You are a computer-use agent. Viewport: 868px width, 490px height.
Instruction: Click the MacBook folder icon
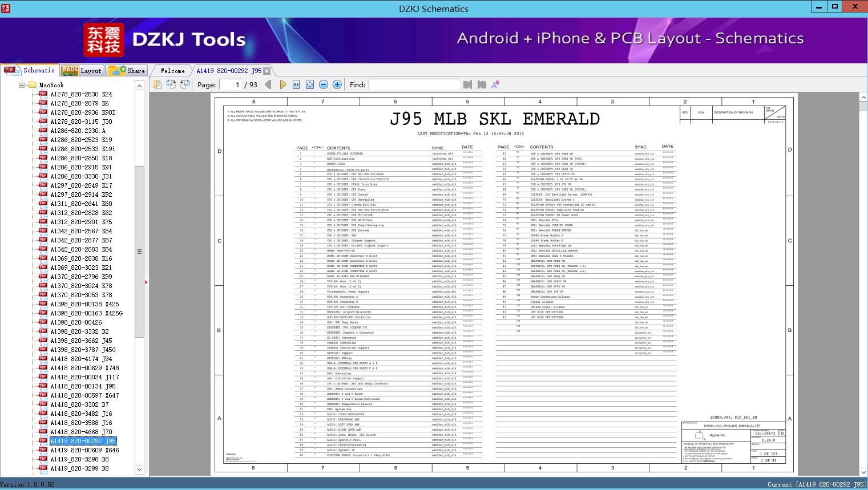coord(32,84)
